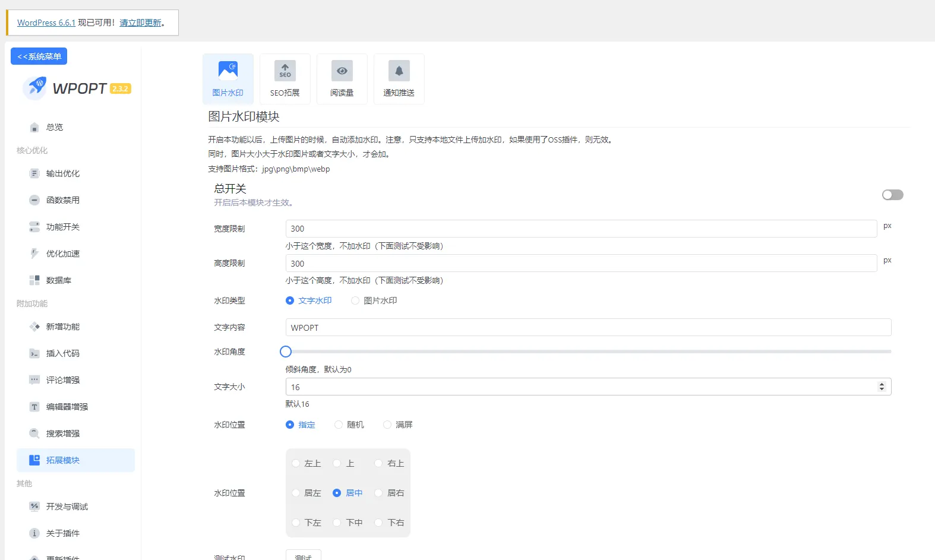Open the 阅读量 eye tab icon
The height and width of the screenshot is (560, 935).
342,71
